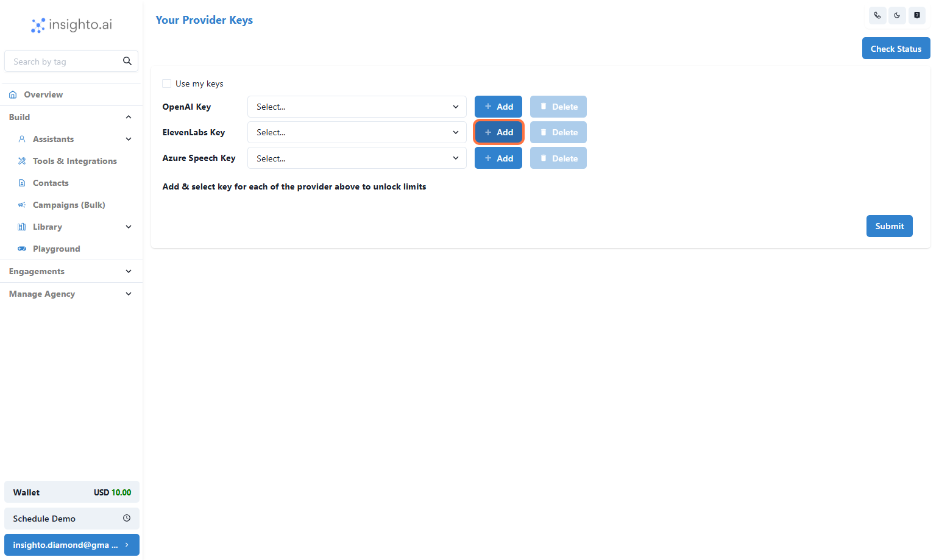939x560 pixels.
Task: Open the Azure Speech Key select dropdown
Action: point(357,158)
